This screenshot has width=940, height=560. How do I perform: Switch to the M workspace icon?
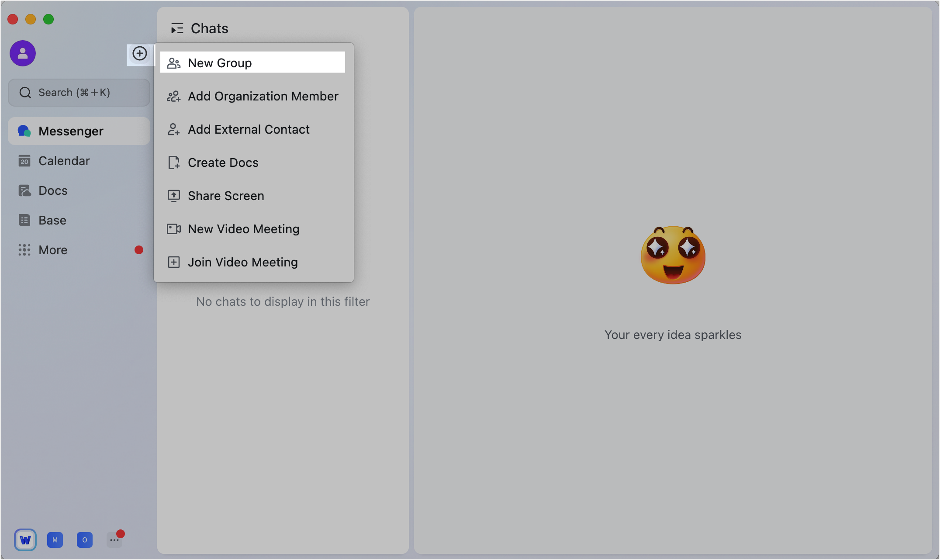55,540
